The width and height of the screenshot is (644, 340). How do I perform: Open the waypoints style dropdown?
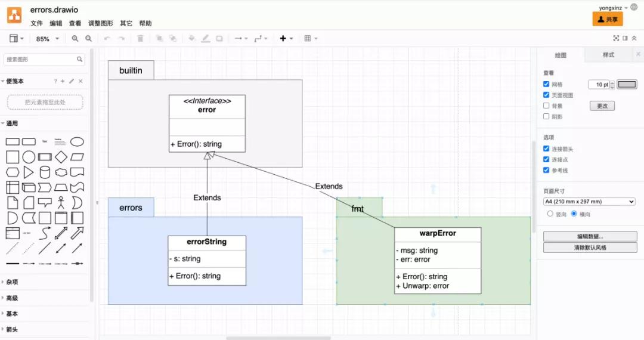point(261,38)
